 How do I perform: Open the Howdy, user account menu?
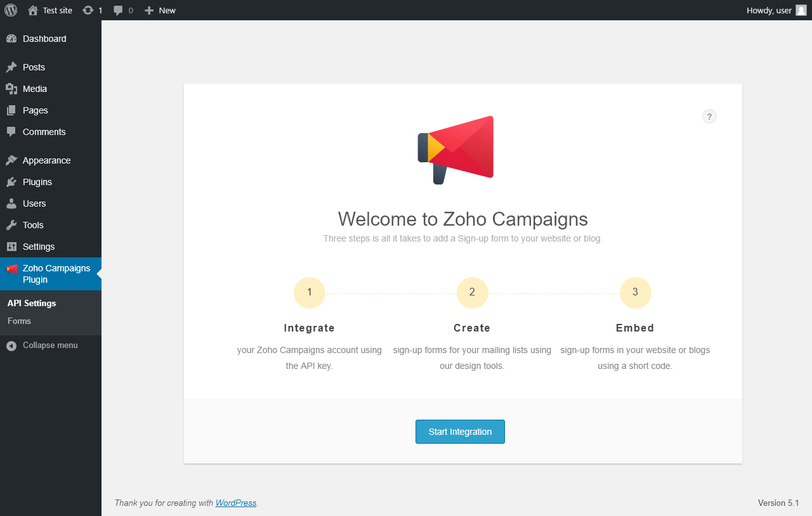click(776, 10)
